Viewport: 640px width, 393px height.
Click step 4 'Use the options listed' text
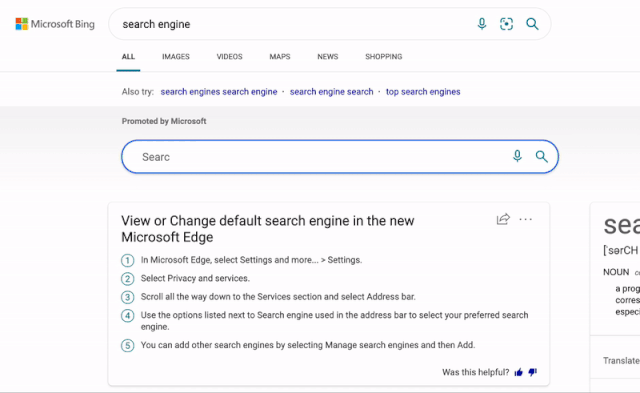click(x=334, y=321)
